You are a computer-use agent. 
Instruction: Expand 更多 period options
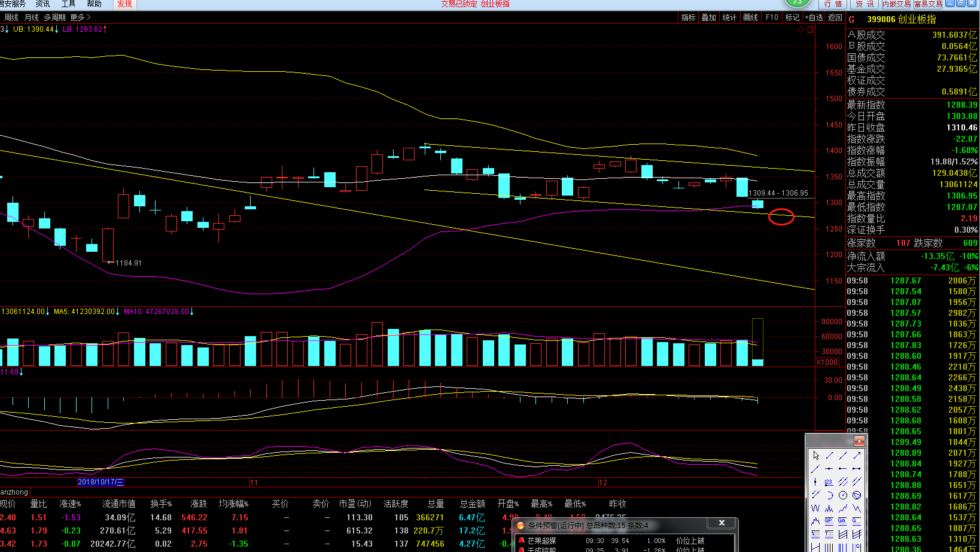(80, 17)
